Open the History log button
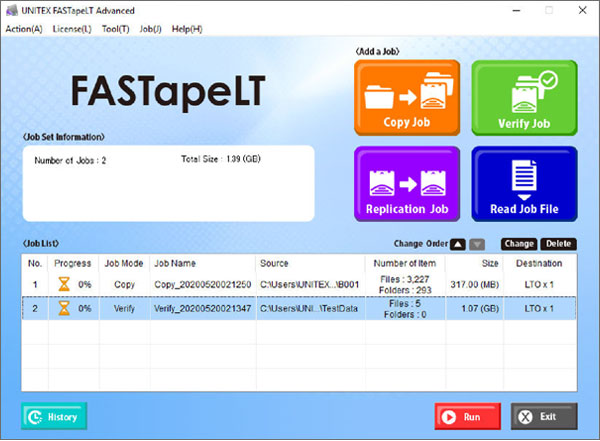Viewport: 600px width, 441px height. click(x=54, y=417)
